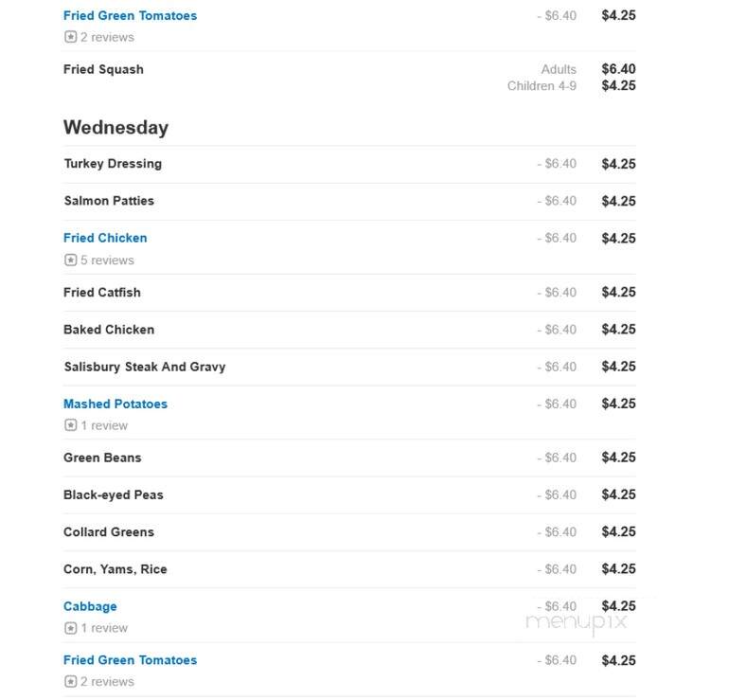Open the Fried Green Tomatoes link under Wednesday
Viewport: 746px width, 700px height.
[x=130, y=660]
